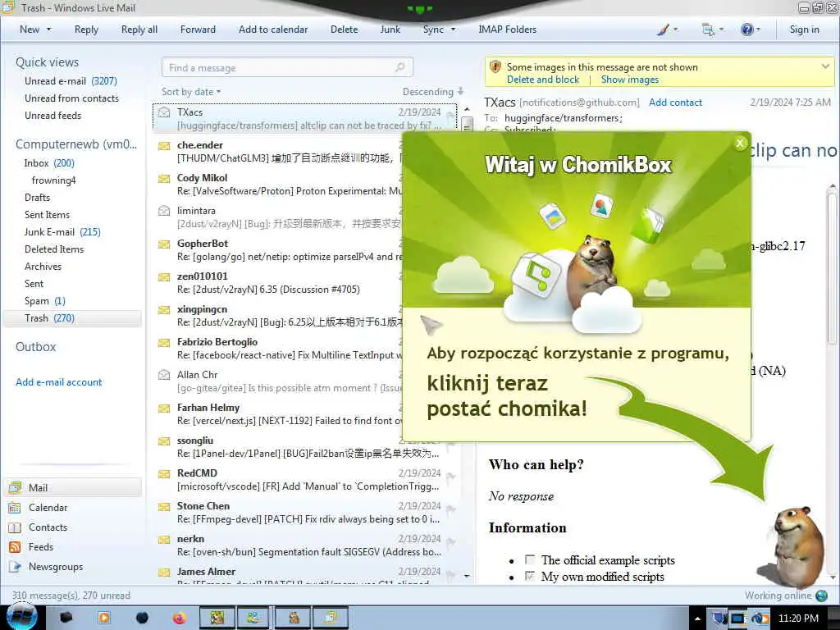Click Reply all in the toolbar

point(139,30)
